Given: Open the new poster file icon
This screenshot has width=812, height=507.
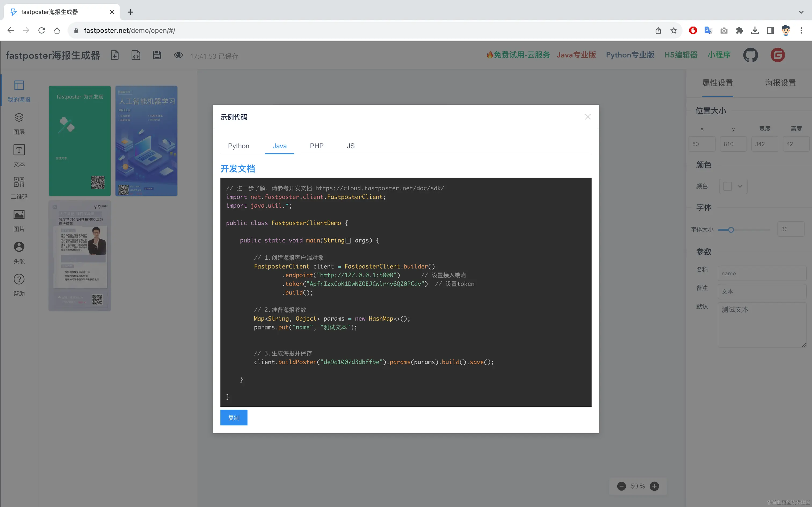Looking at the screenshot, I should click(x=115, y=55).
